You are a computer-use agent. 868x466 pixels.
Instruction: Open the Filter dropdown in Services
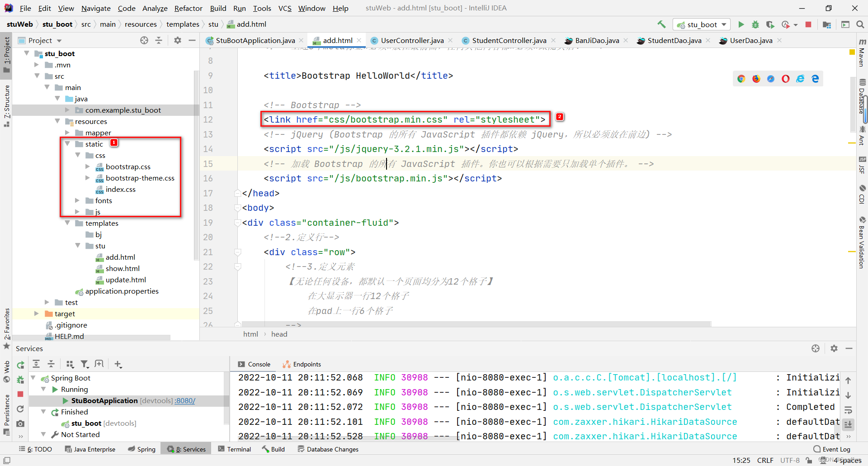point(85,364)
